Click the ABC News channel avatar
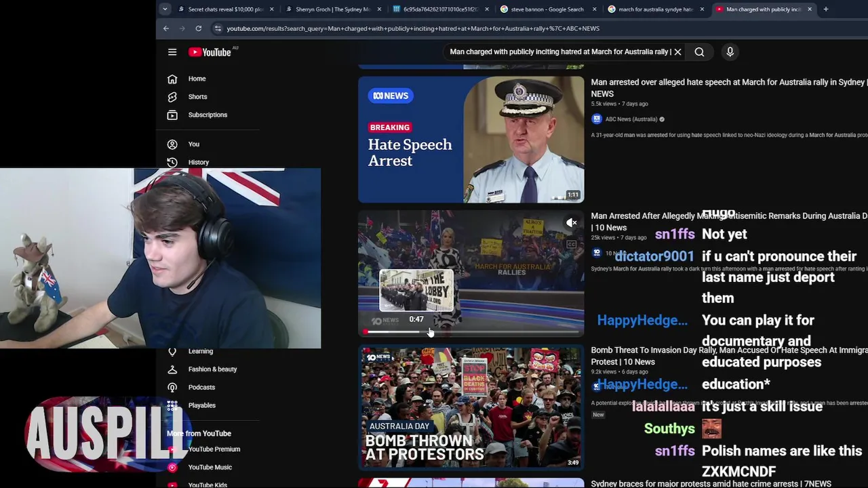The width and height of the screenshot is (868, 488). click(x=597, y=119)
